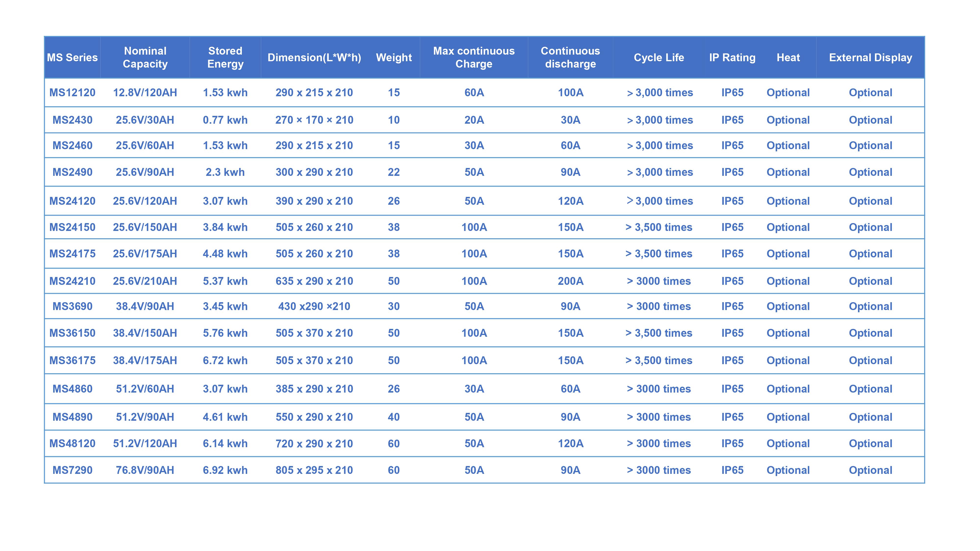Click the Cycle Life column header
The image size is (980, 551).
click(x=659, y=57)
